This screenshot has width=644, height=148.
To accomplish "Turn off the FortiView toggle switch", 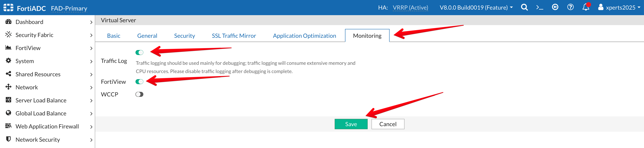I will click(x=139, y=82).
